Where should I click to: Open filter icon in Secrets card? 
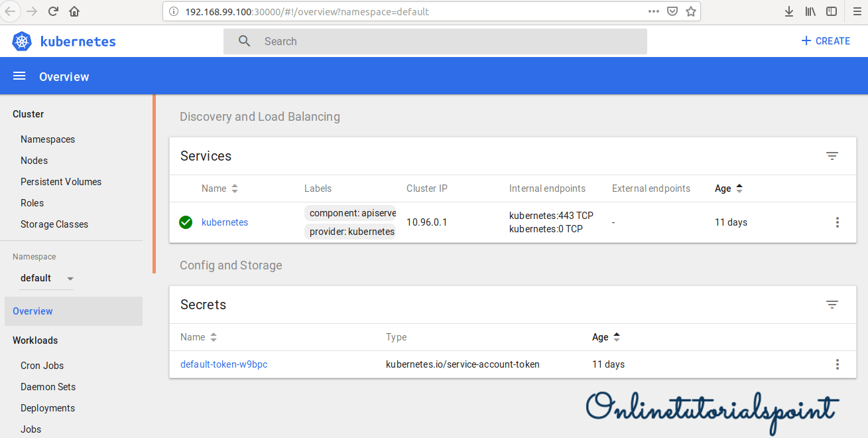(x=832, y=305)
